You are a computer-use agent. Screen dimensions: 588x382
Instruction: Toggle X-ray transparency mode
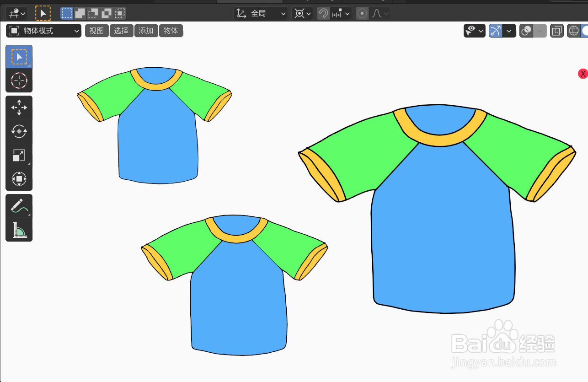[556, 31]
